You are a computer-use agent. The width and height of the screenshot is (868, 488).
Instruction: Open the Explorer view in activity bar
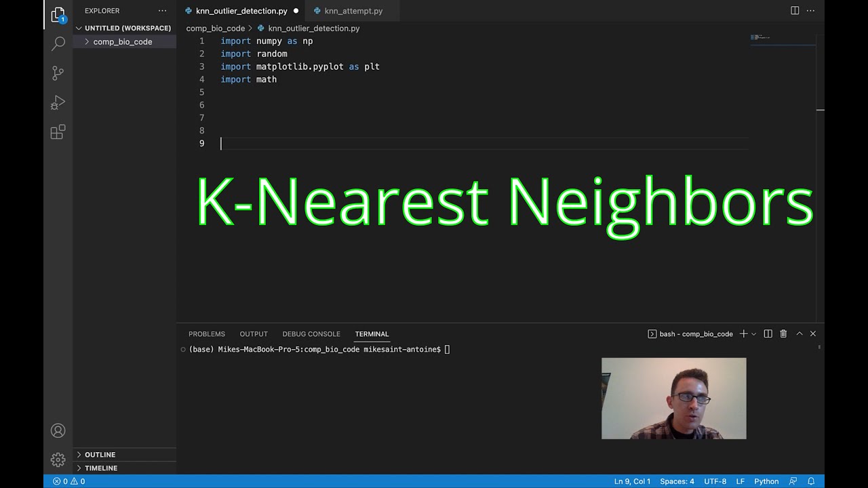58,14
